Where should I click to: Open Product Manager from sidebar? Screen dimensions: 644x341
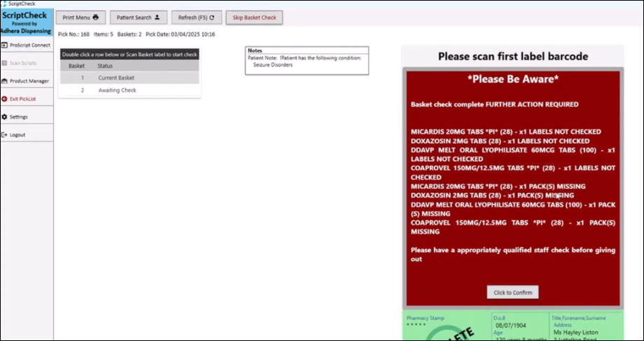pos(27,81)
